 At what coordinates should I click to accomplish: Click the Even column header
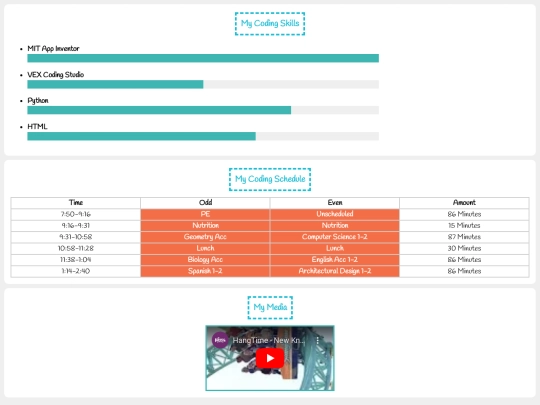(335, 202)
